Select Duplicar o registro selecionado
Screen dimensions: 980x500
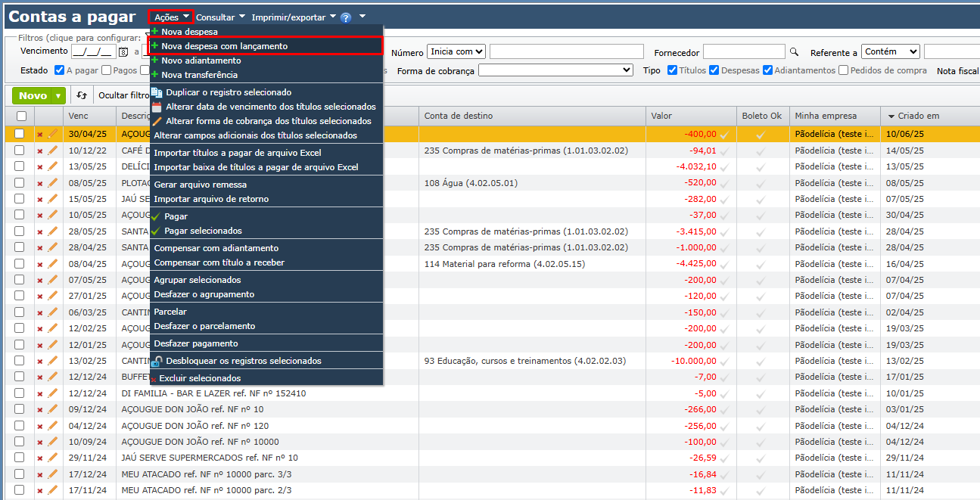[228, 92]
